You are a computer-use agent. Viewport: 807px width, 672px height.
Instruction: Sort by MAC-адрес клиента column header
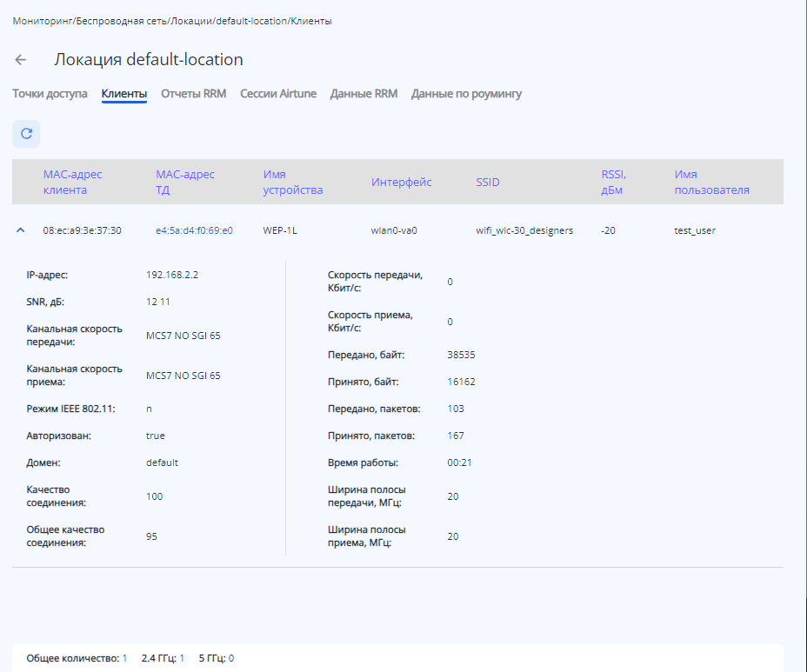72,183
